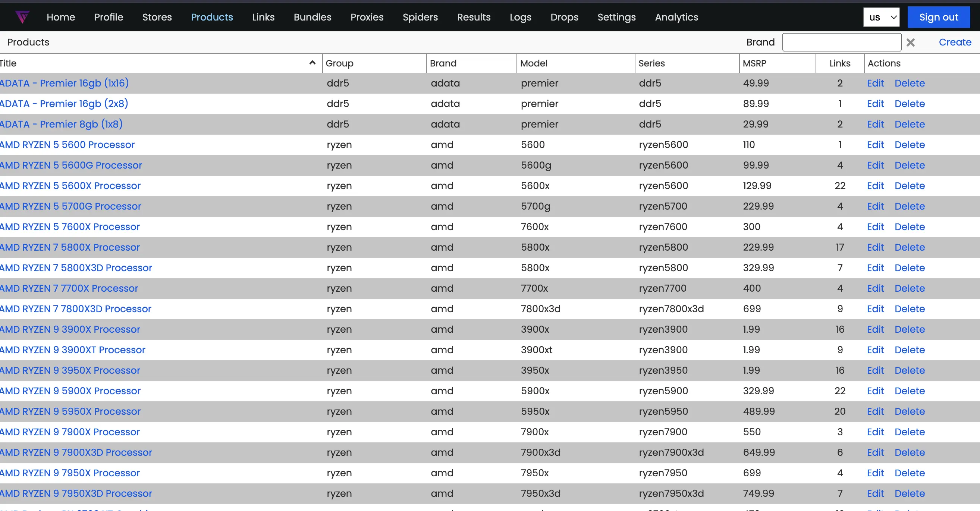Click the purple logo icon
Viewport: 980px width, 511px height.
tap(22, 17)
